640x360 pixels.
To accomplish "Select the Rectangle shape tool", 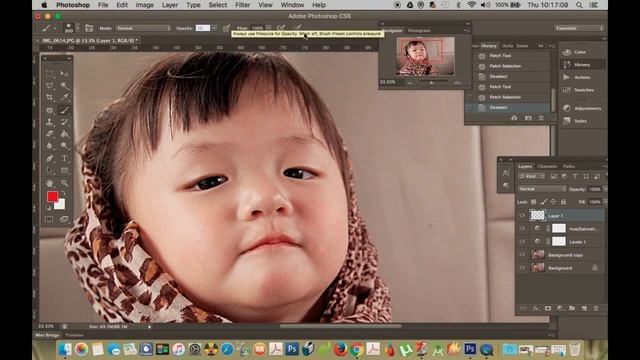I will 64,171.
